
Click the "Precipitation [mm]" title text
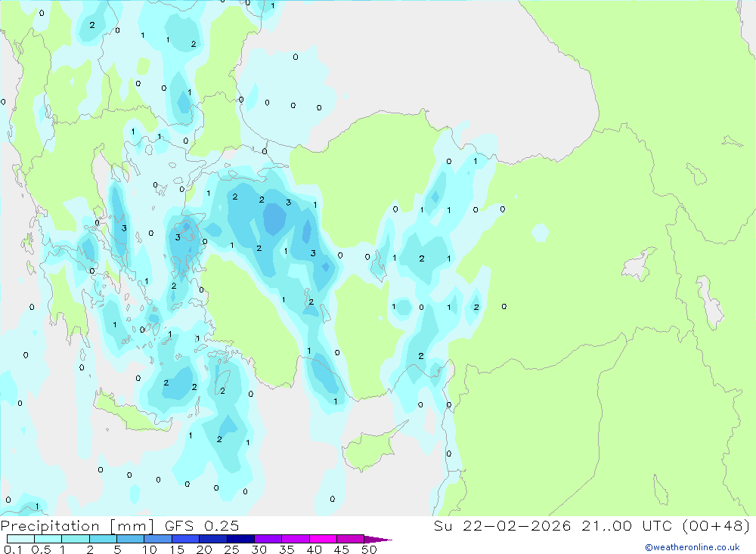[x=77, y=526]
